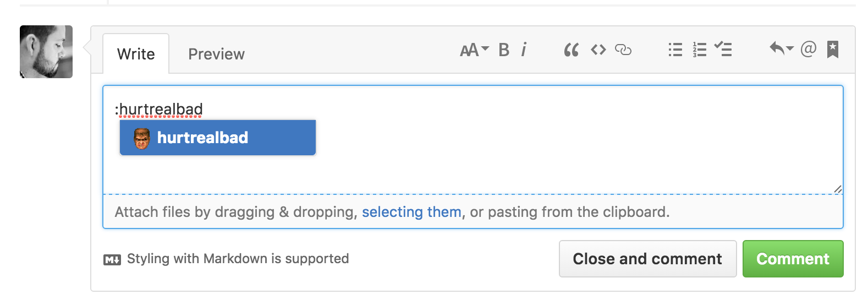Insert code formatting

coord(598,50)
